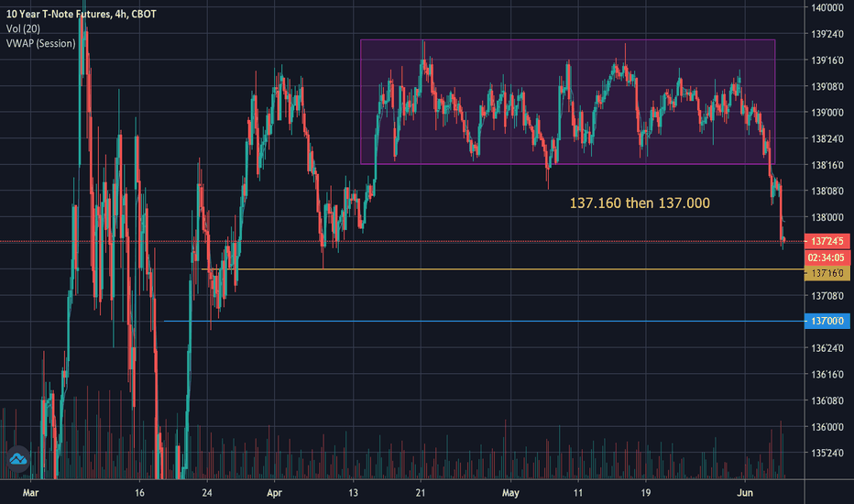Click the countdown timer 02:34:05 label
This screenshot has height=504, width=854.
[x=827, y=257]
